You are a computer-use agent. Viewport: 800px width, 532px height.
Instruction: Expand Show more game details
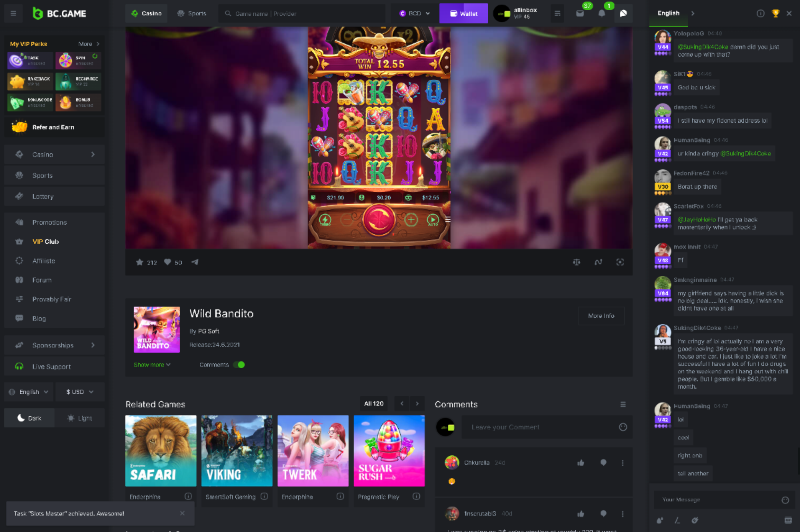pyautogui.click(x=152, y=365)
